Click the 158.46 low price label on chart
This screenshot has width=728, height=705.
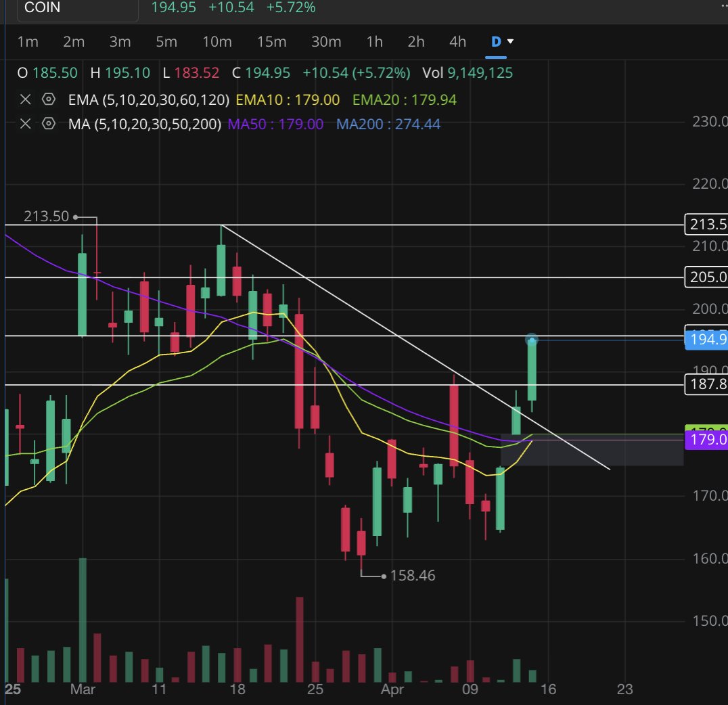click(x=413, y=576)
